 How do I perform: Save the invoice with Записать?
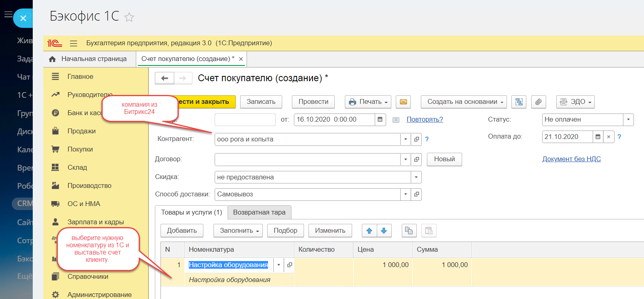261,102
